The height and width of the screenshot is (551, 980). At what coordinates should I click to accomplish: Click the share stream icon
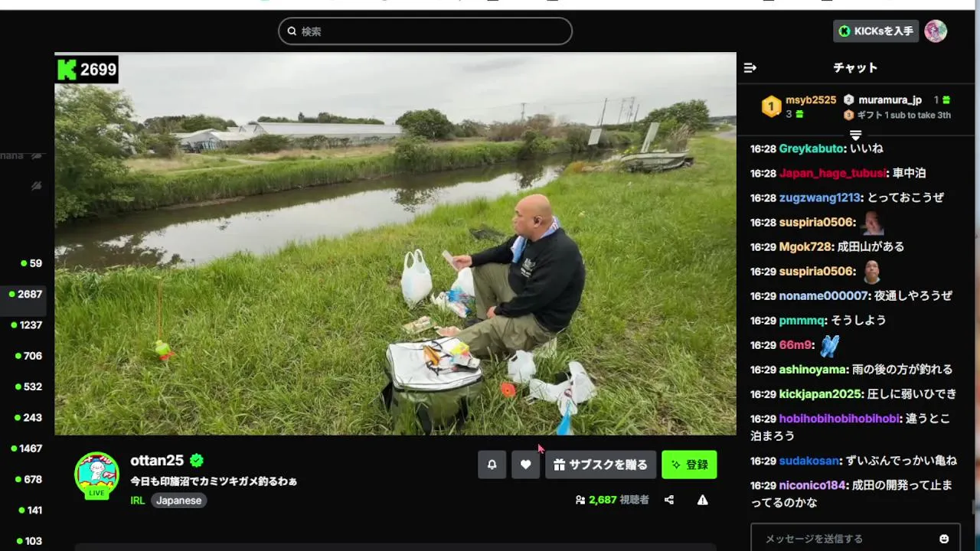pyautogui.click(x=669, y=500)
